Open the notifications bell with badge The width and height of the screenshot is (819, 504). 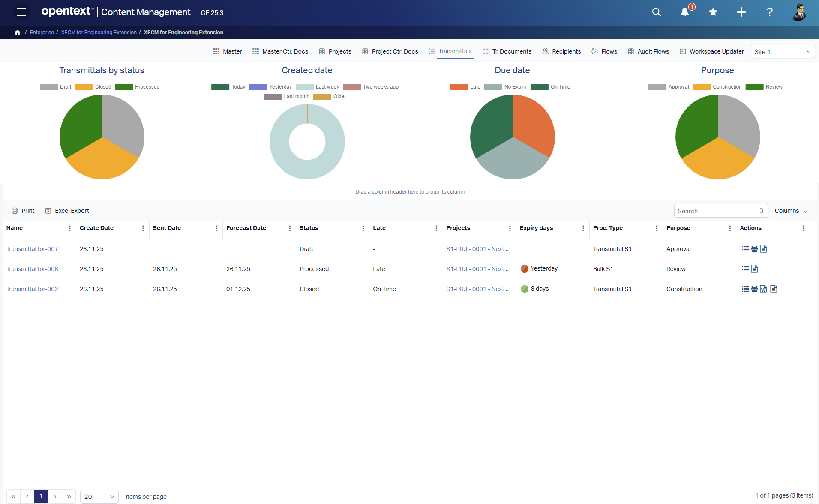tap(684, 12)
